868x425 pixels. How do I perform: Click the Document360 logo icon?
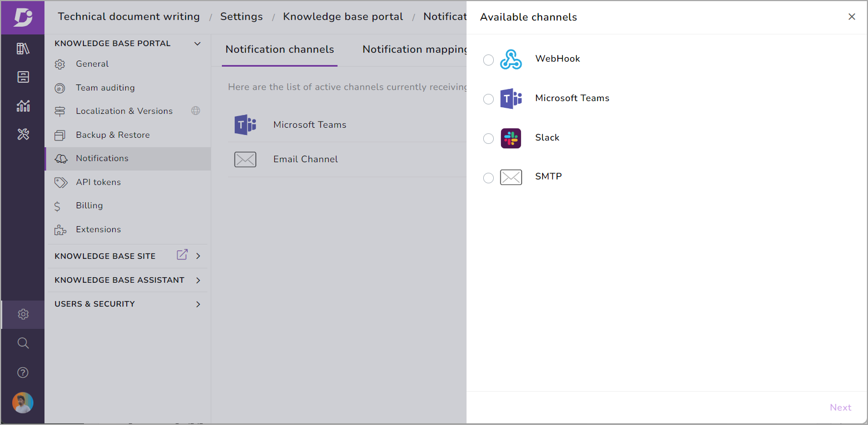(x=23, y=17)
